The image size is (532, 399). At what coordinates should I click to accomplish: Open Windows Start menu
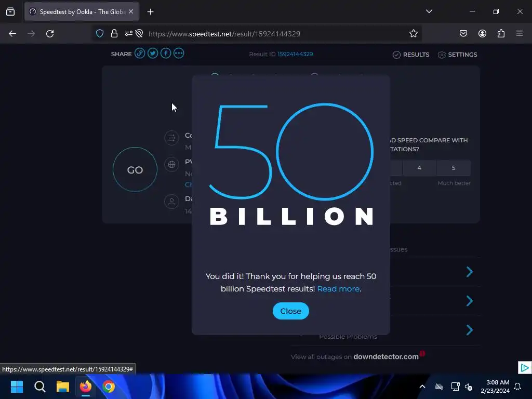tap(17, 387)
